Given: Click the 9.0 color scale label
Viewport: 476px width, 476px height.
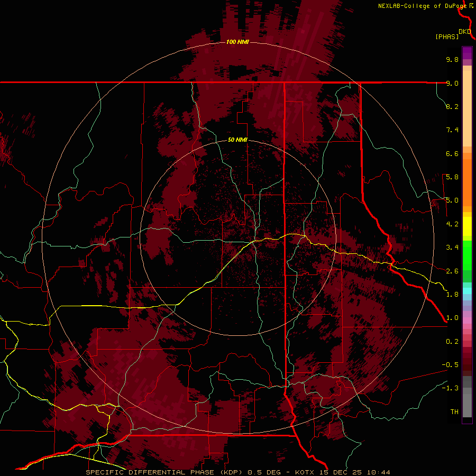Looking at the screenshot, I should click(452, 83).
